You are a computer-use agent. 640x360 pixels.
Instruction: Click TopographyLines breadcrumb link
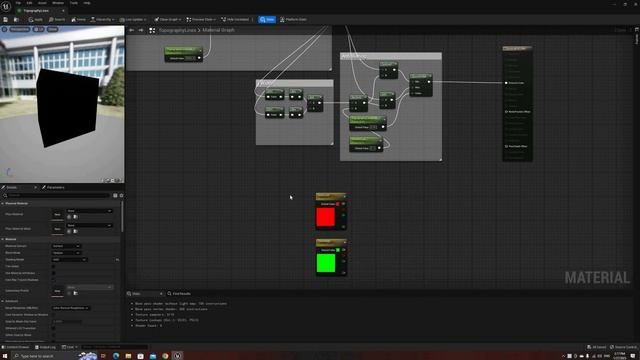pos(177,30)
